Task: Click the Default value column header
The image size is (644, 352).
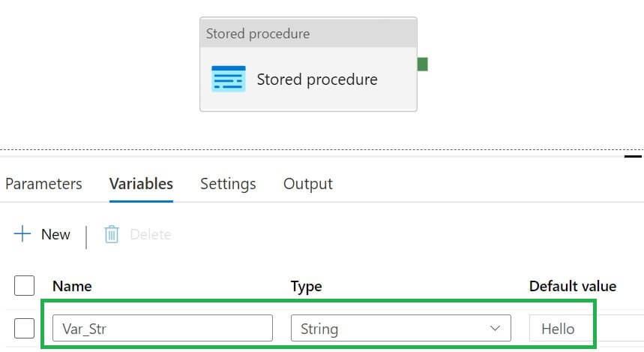Action: point(573,286)
